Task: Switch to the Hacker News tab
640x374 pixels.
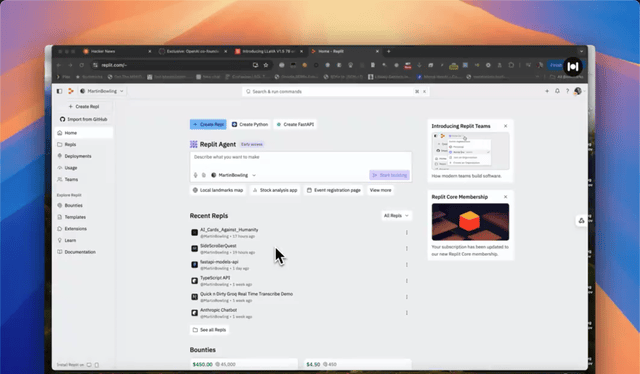Action: [117, 51]
